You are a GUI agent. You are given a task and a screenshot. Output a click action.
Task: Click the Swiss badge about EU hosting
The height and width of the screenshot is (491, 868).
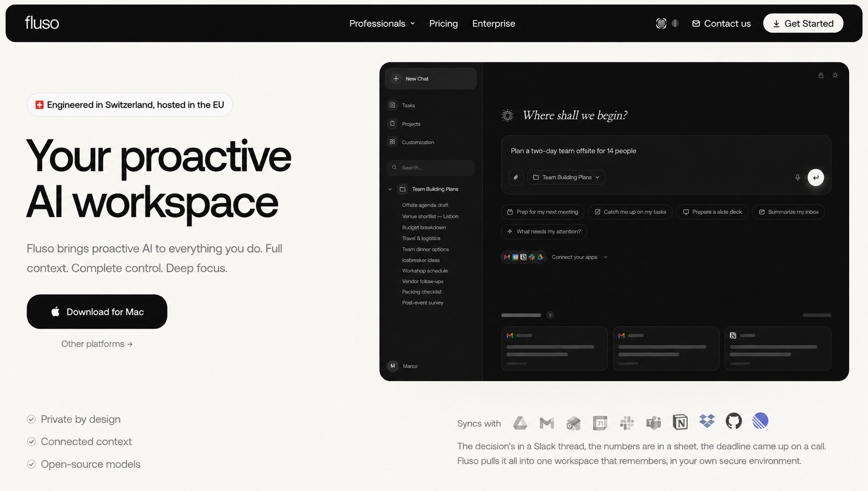[x=130, y=105]
